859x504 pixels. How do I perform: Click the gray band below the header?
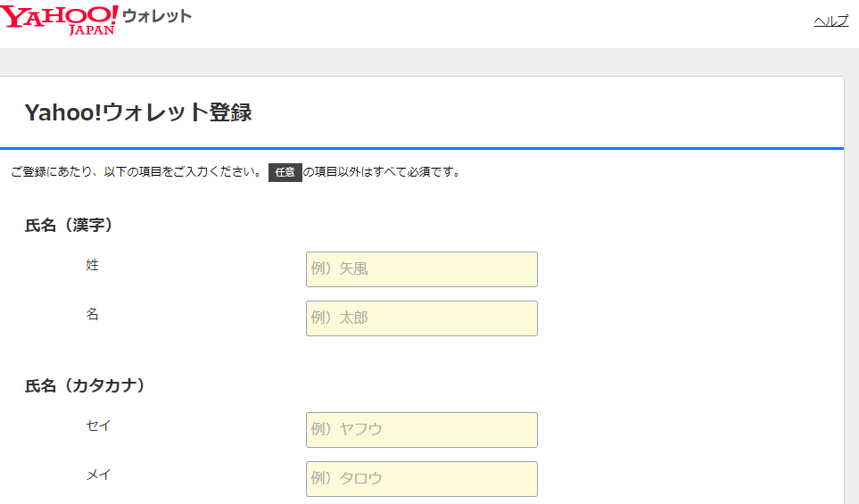[430, 62]
